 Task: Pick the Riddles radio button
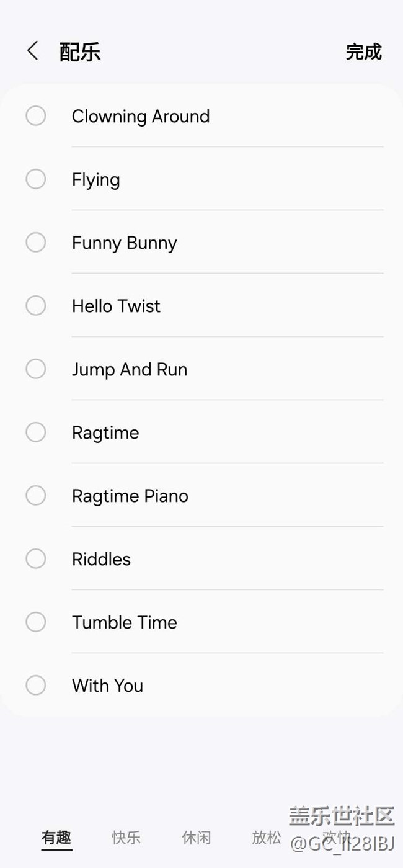36,559
